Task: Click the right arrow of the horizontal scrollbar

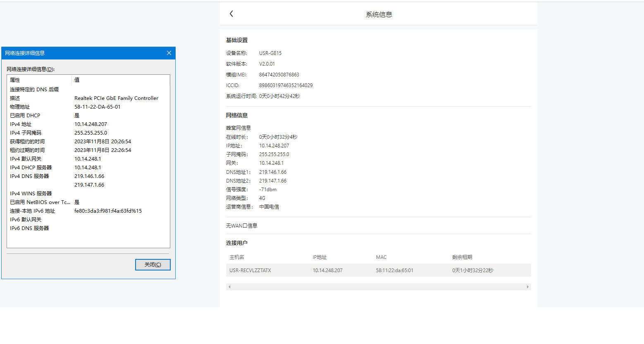Action: [527, 287]
